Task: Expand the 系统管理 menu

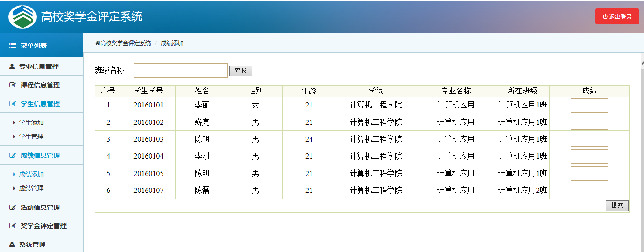Action: coord(42,244)
